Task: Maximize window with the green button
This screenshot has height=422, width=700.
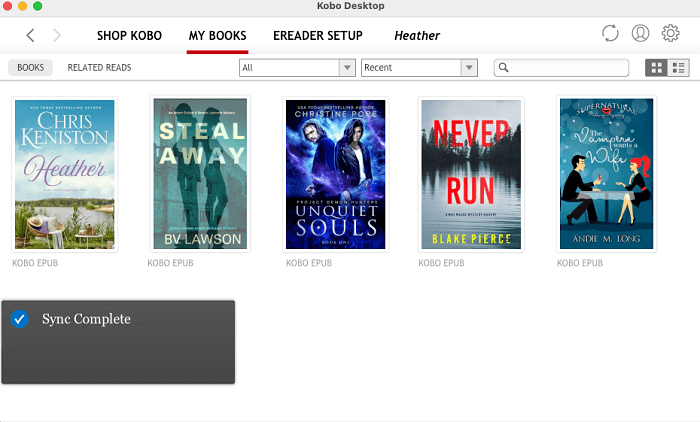Action: (x=38, y=6)
